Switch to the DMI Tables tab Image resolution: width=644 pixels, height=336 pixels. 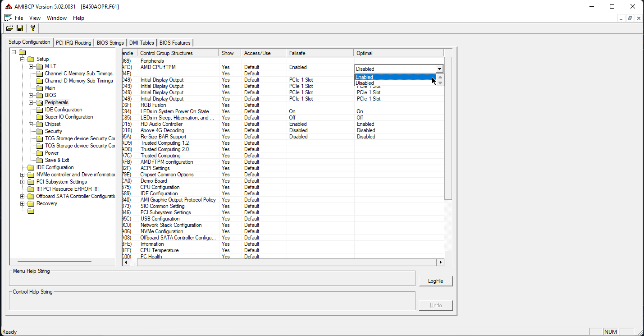[142, 43]
